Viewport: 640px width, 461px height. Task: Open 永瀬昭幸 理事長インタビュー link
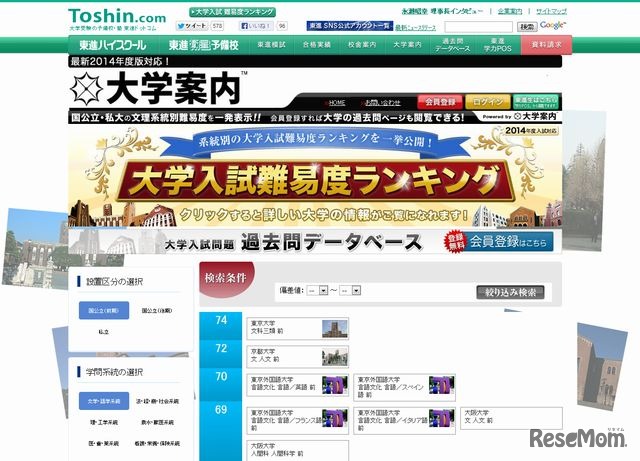(x=442, y=11)
